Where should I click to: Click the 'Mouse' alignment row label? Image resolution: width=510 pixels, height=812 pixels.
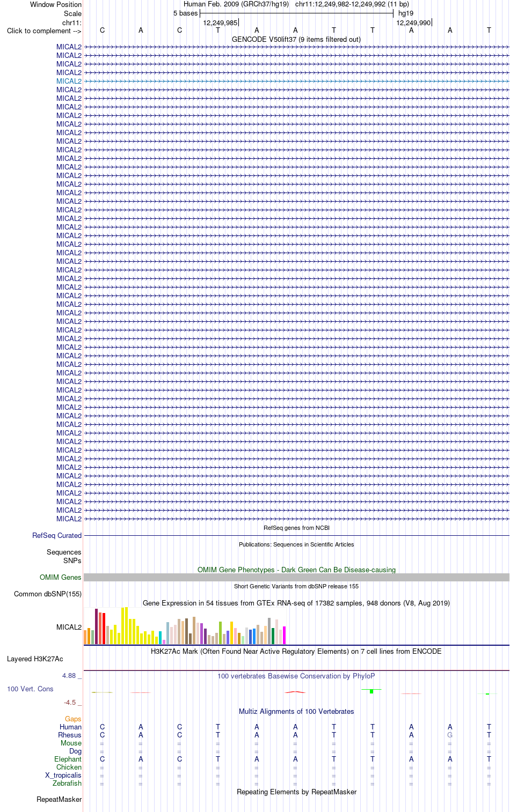tap(71, 743)
